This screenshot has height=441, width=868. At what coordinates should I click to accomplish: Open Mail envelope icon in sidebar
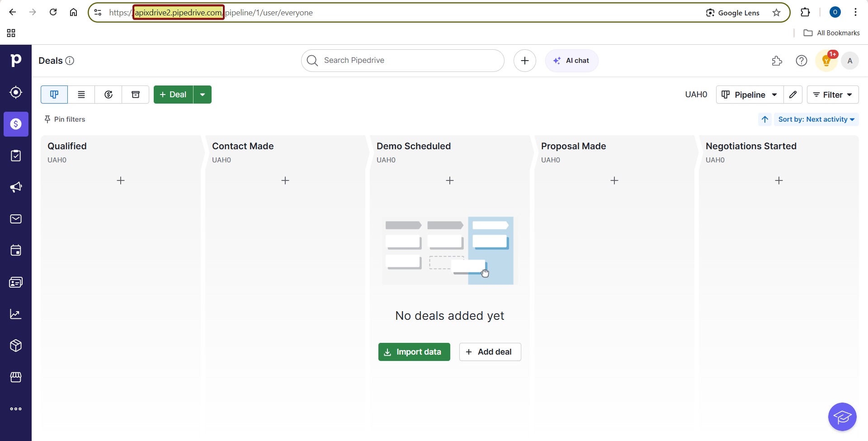[16, 219]
